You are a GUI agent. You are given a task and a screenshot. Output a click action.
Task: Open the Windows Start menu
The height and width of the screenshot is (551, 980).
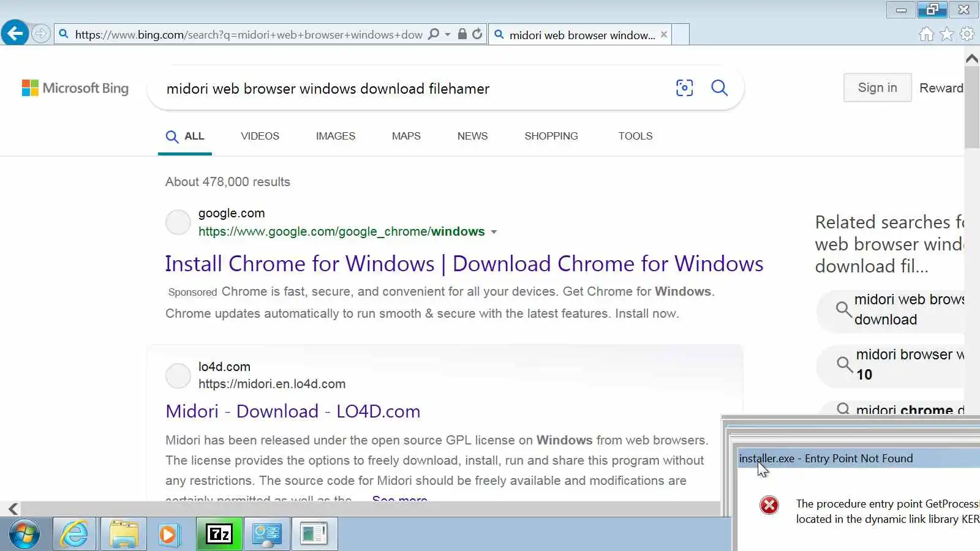tap(24, 534)
